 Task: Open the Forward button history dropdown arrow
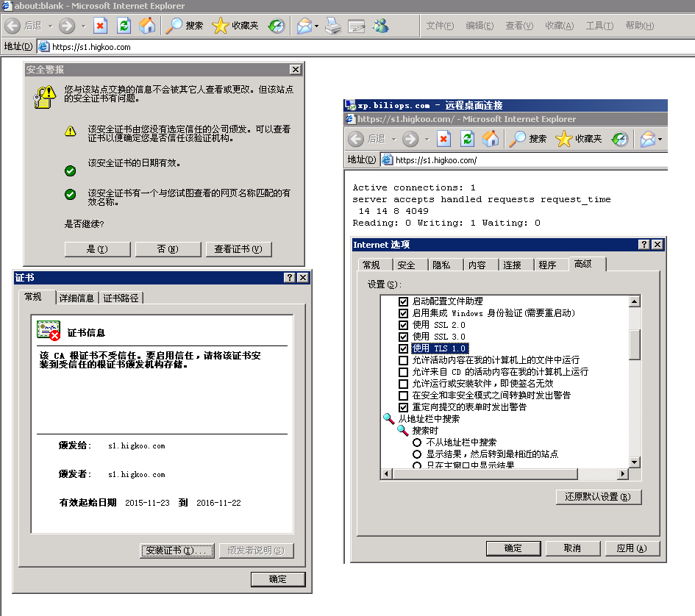point(83,26)
